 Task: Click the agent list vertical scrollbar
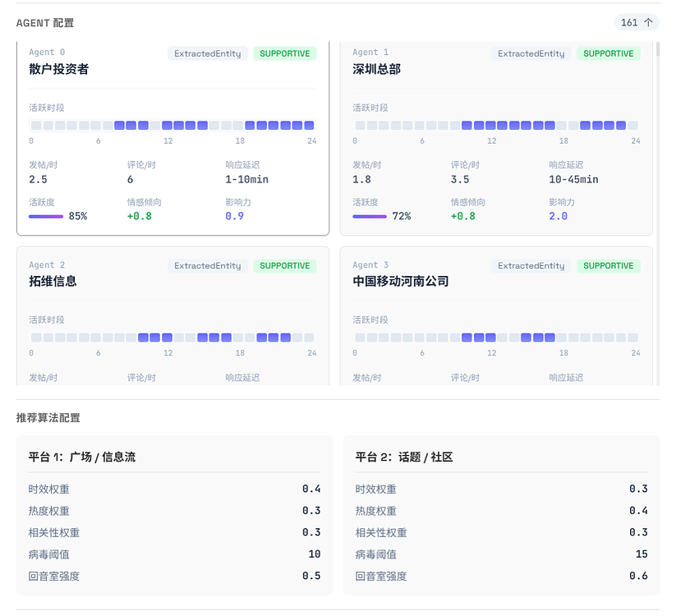[x=657, y=49]
